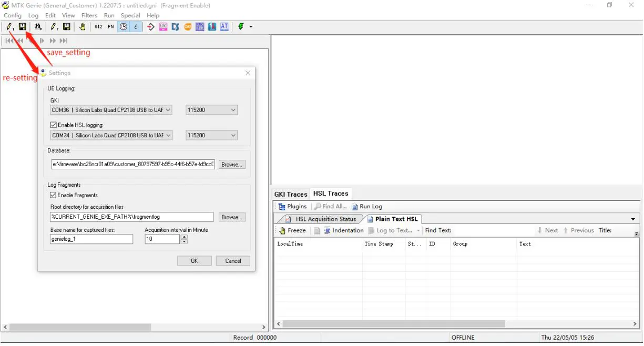Click the lightning bolt toolbar icon
The width and height of the screenshot is (644, 346).
[x=241, y=27]
